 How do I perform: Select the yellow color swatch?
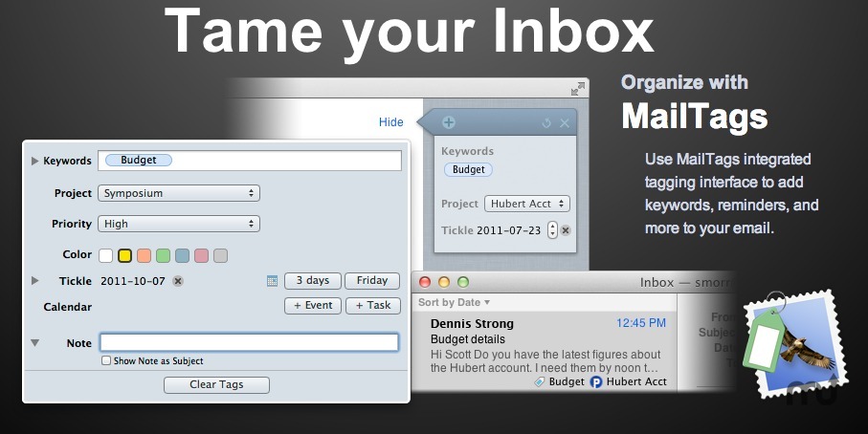click(125, 255)
